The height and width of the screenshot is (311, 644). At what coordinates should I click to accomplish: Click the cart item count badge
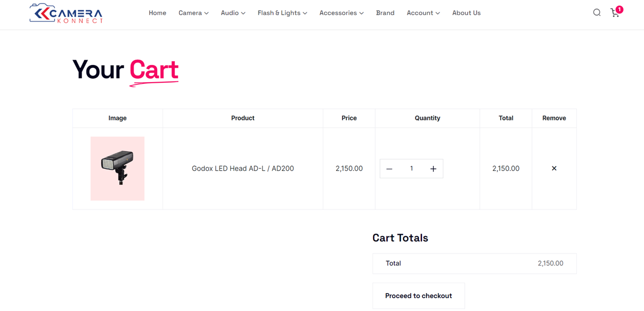pos(619,9)
